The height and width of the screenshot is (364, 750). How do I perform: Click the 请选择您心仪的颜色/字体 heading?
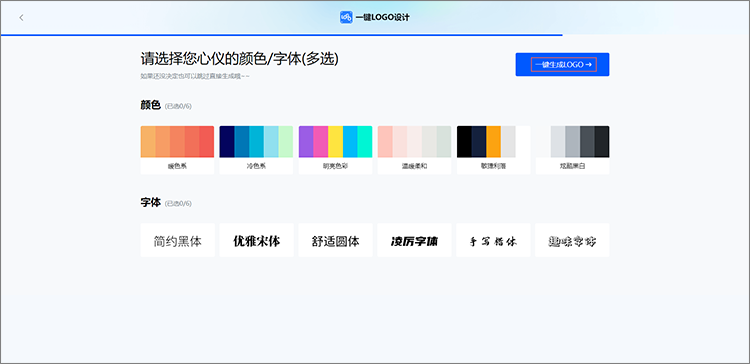point(240,59)
